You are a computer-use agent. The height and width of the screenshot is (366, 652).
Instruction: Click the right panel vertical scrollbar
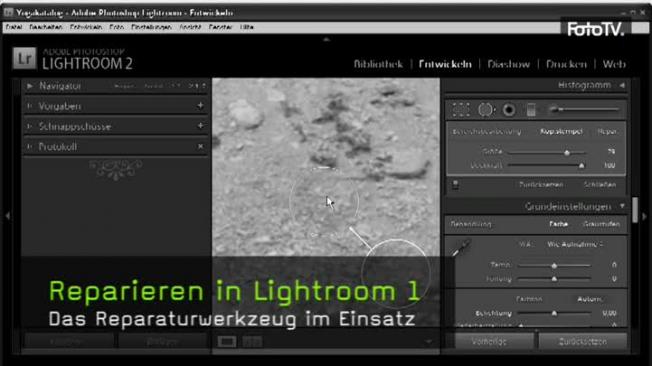click(x=635, y=210)
